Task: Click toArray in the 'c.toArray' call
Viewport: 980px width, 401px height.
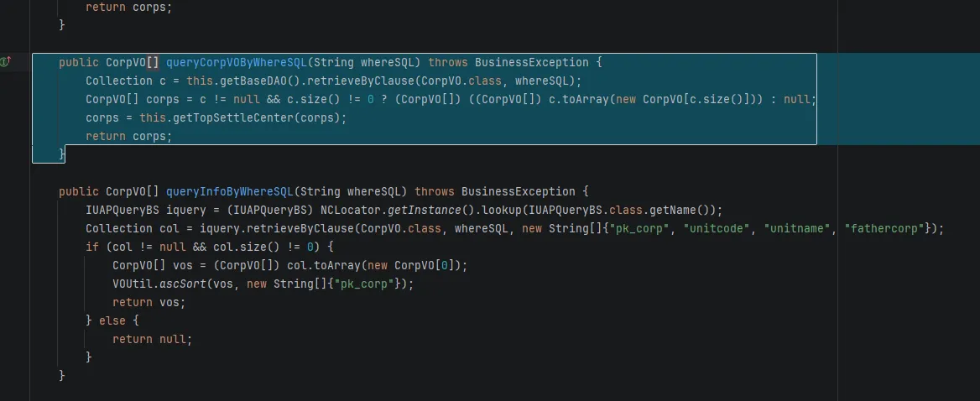Action: (x=583, y=100)
